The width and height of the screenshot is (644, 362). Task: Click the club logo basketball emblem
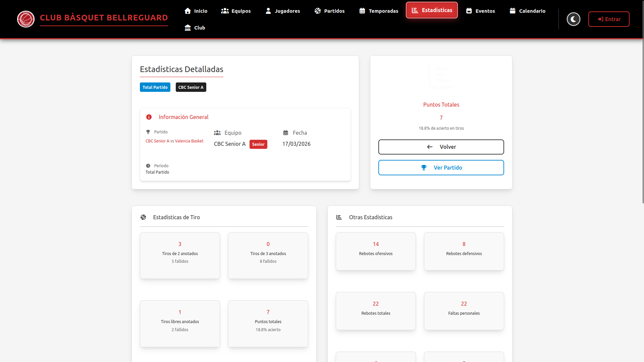[26, 19]
